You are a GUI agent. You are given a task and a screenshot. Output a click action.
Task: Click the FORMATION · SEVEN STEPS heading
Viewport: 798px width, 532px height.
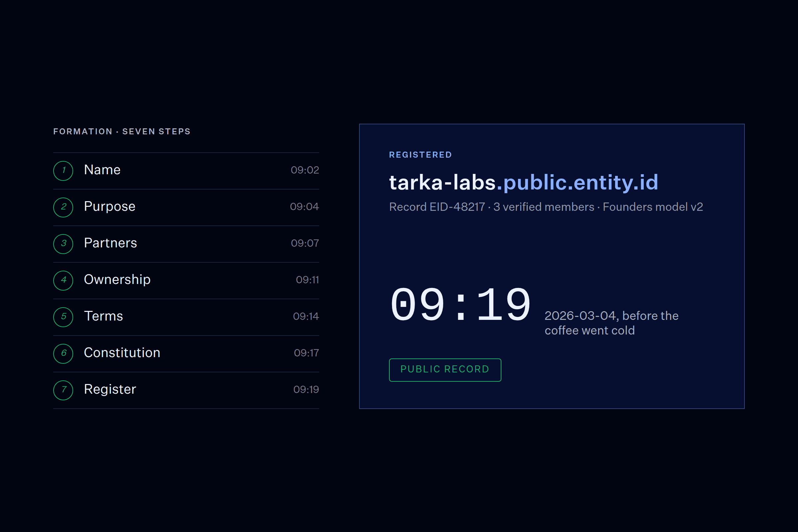pyautogui.click(x=122, y=132)
